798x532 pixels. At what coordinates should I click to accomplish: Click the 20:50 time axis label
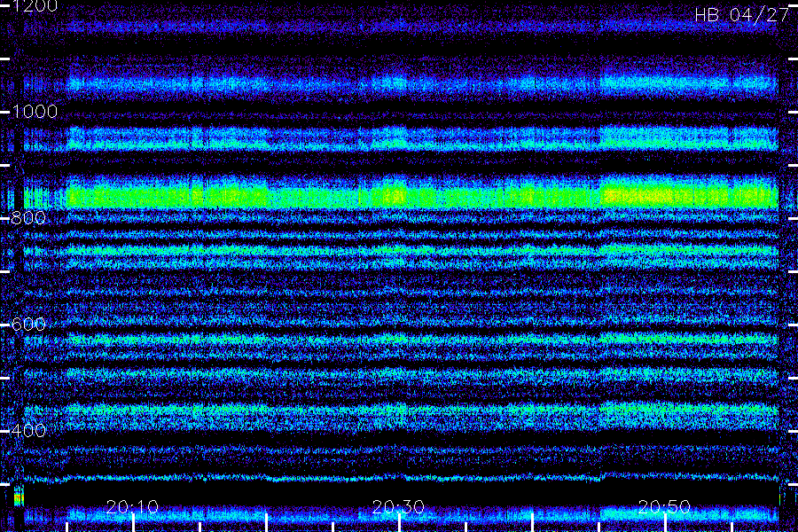[x=664, y=506]
